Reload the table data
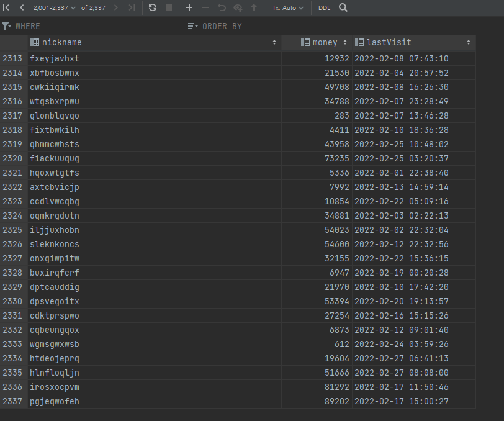 point(153,7)
